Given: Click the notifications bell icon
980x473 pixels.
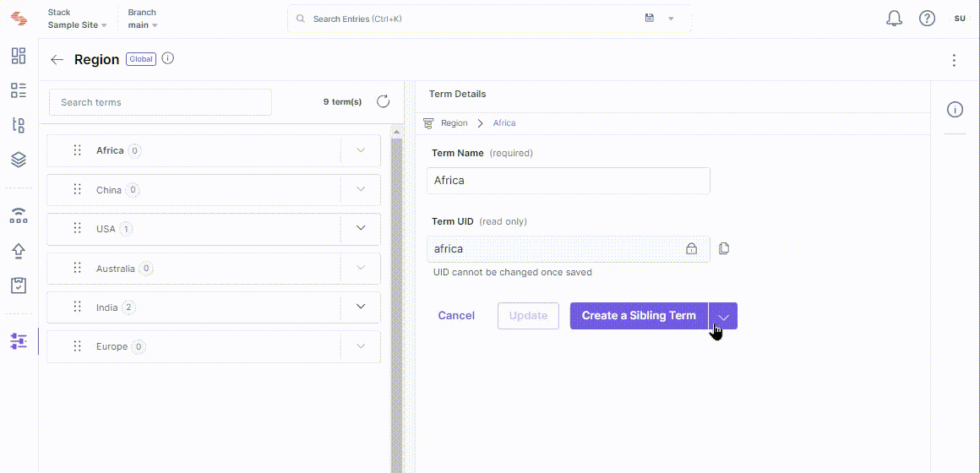Looking at the screenshot, I should [x=894, y=19].
